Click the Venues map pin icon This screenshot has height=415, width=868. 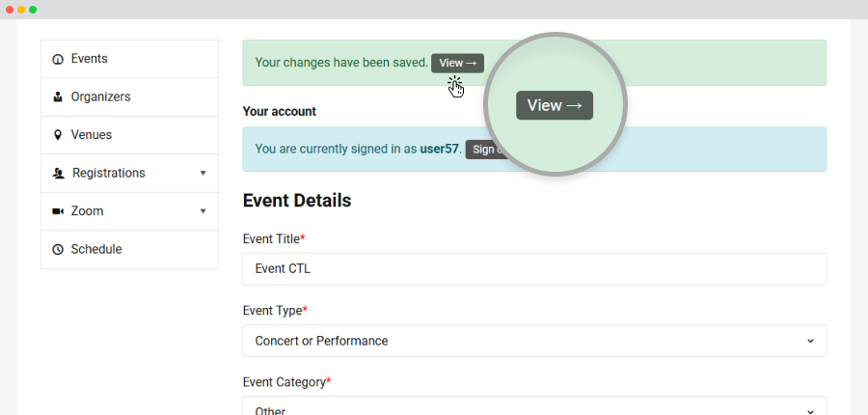tap(58, 135)
